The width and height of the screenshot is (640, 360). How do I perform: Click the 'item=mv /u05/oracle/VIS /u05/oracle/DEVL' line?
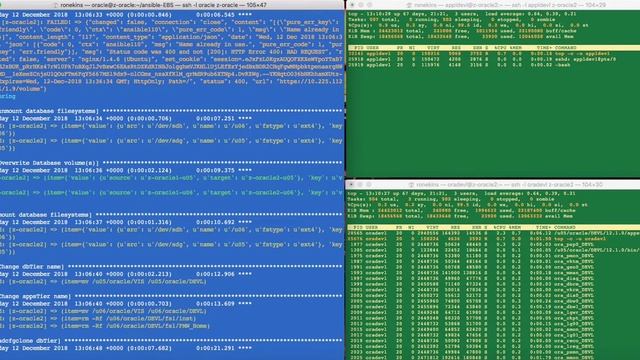click(x=103, y=282)
